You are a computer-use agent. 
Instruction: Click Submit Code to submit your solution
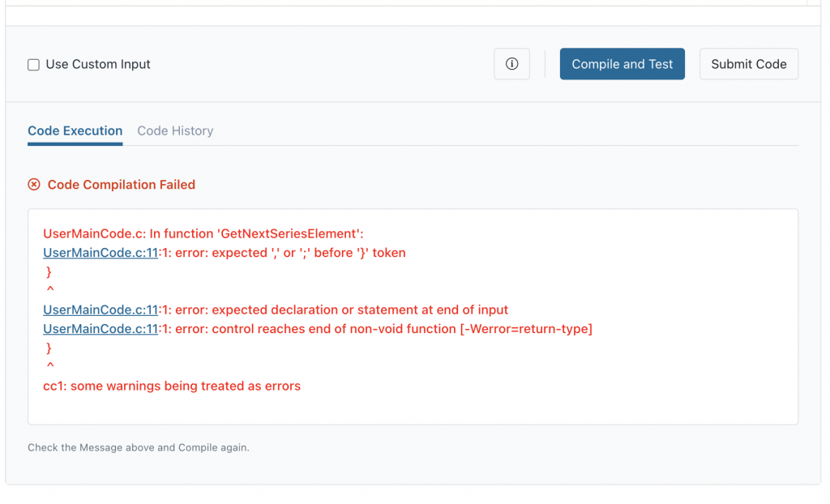pos(748,63)
